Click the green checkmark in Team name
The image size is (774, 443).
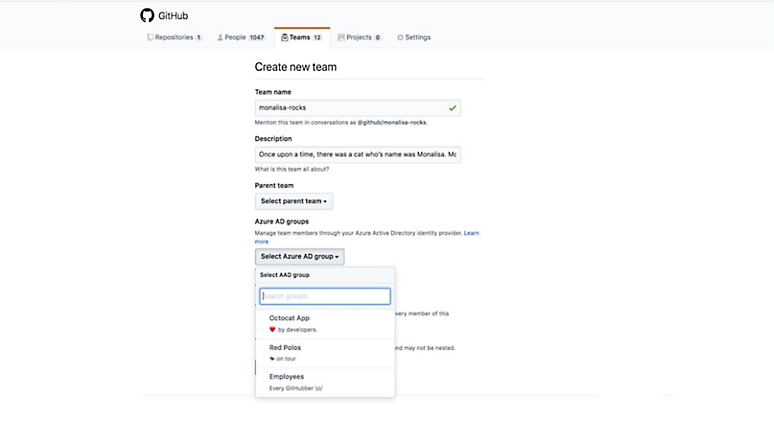[x=452, y=106]
